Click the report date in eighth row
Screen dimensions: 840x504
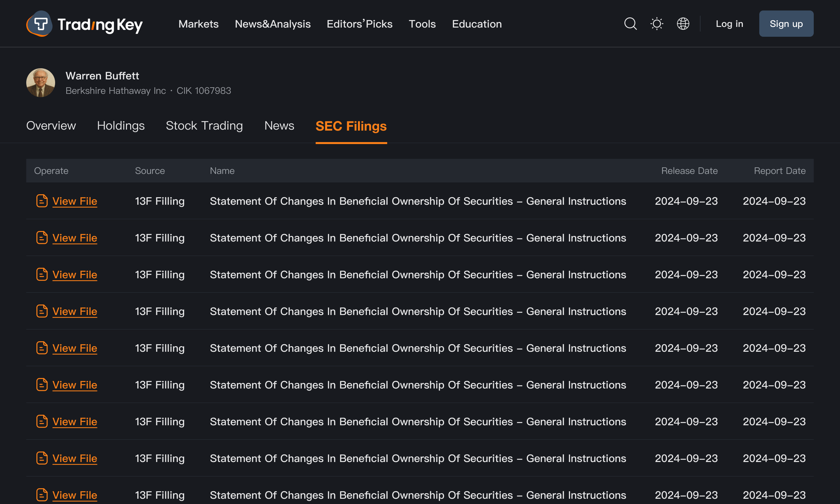774,458
